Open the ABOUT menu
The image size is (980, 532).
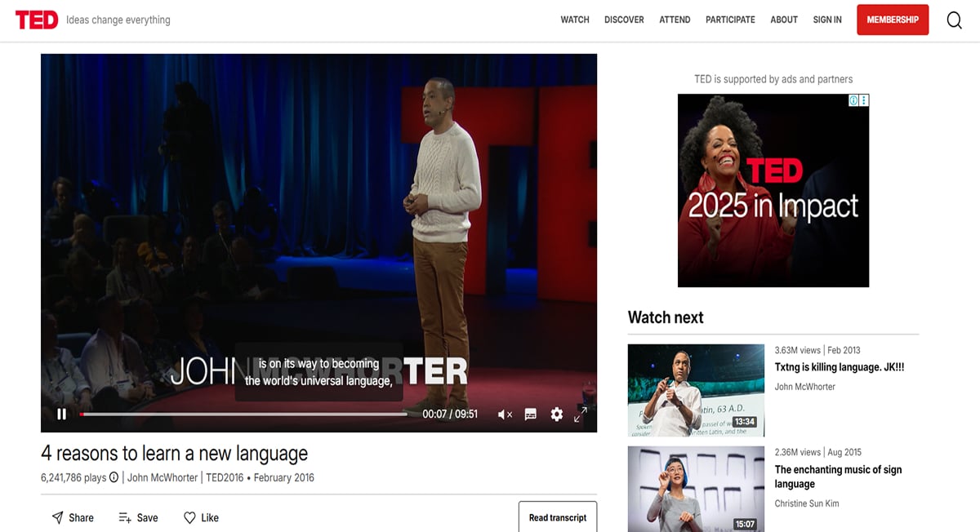point(784,20)
